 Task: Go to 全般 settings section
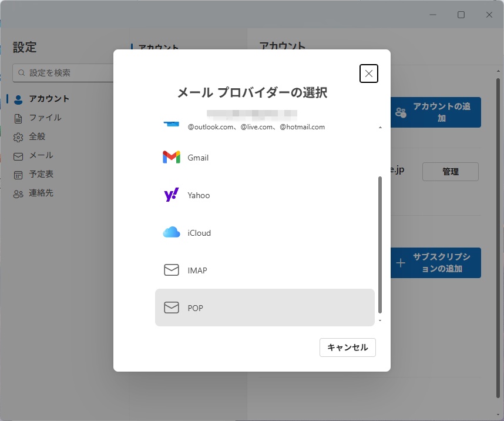click(x=37, y=136)
